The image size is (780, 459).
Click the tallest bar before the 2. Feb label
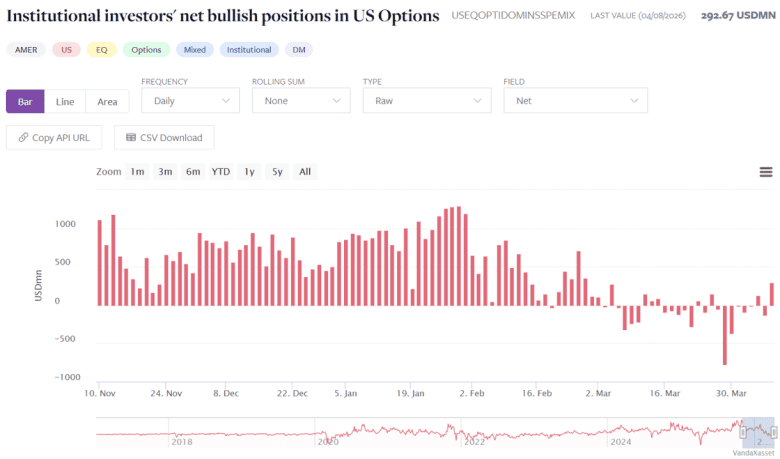tap(459, 256)
